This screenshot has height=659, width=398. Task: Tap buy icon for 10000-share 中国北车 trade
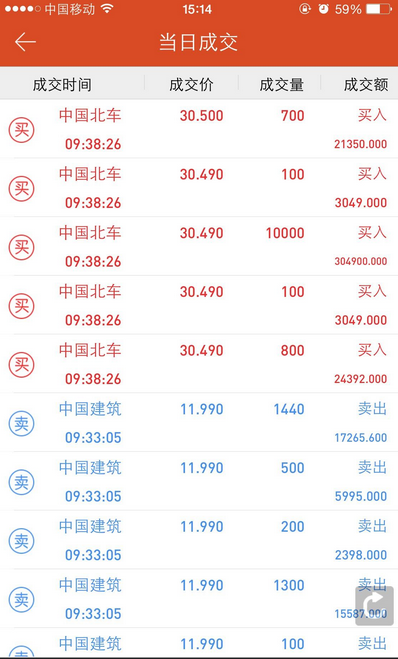(21, 247)
